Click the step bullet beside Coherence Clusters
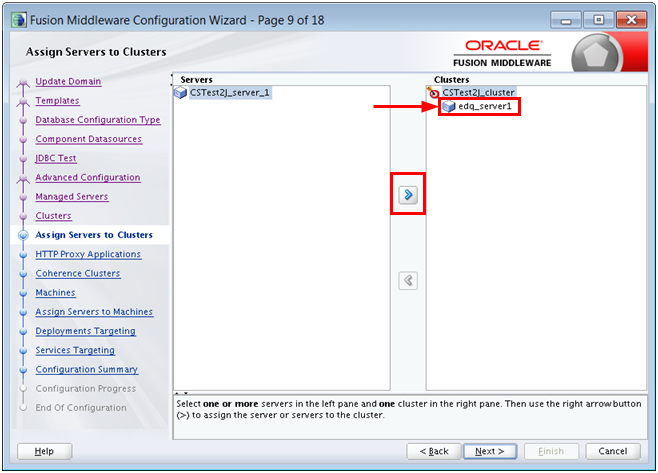Image resolution: width=658 pixels, height=473 pixels. 23,274
